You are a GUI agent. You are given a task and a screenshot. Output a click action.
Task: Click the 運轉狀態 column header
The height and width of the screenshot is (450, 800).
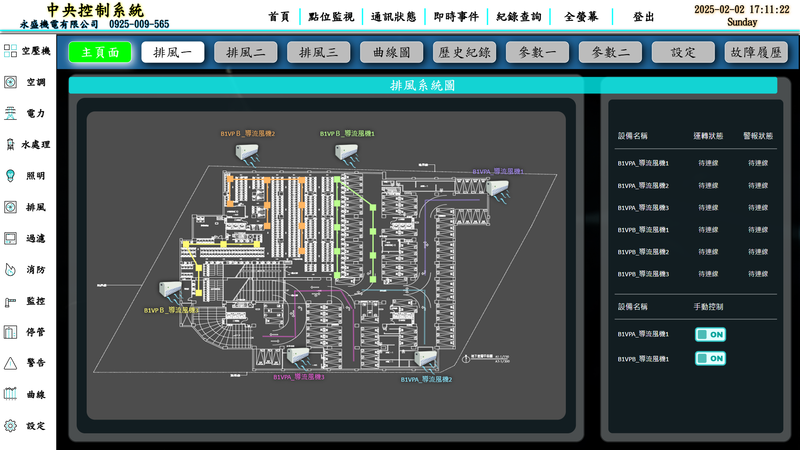click(708, 136)
